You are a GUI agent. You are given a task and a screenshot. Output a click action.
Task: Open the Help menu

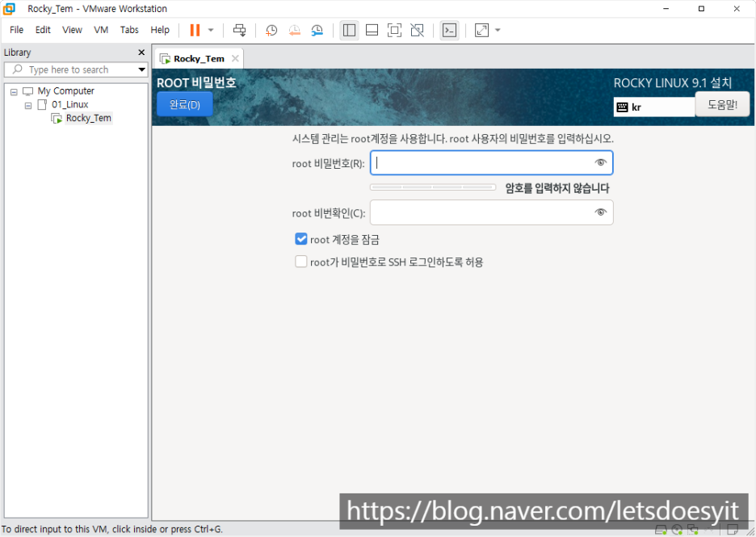coord(160,30)
